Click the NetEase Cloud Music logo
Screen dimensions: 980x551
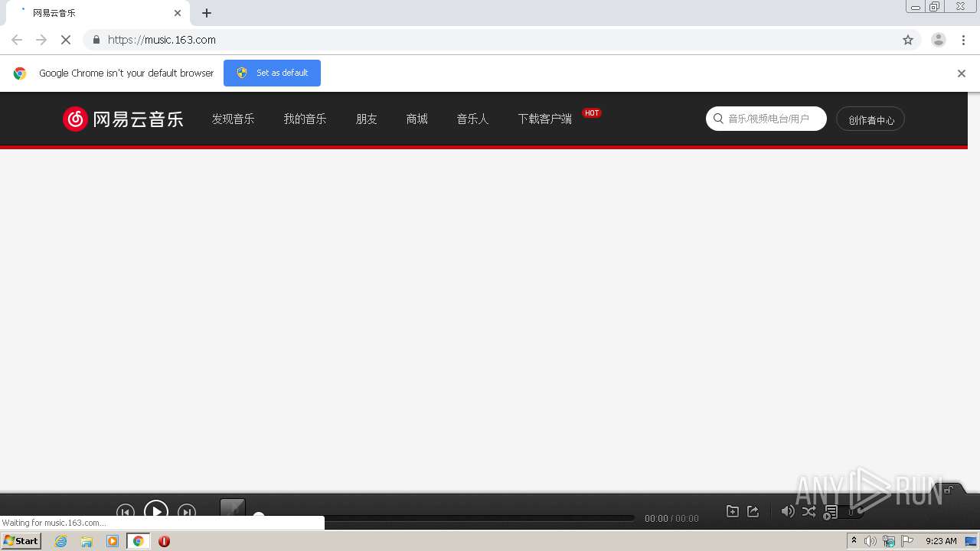pyautogui.click(x=123, y=119)
